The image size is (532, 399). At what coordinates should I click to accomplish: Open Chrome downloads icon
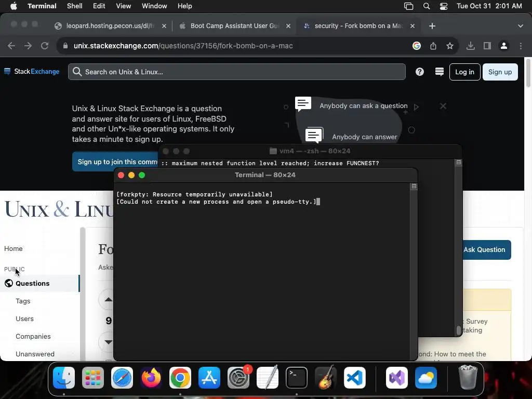point(470,46)
